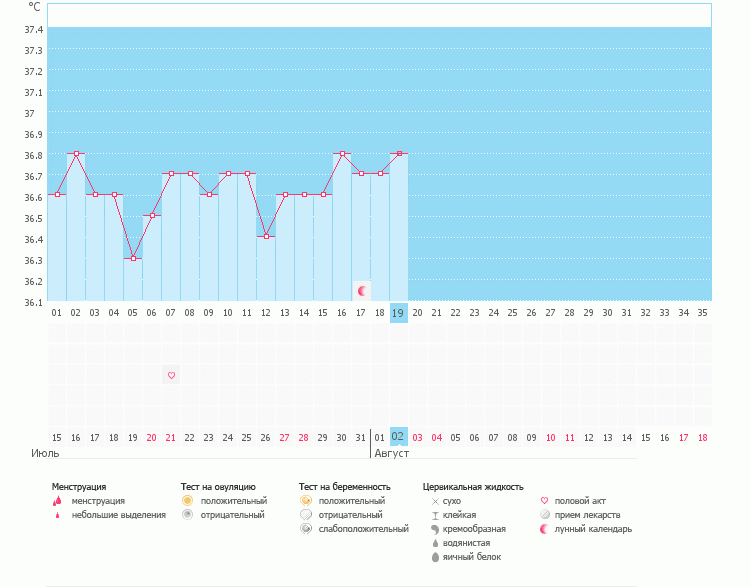
Task: Click the 'водянистая' cervical fluid label
Action: pos(468,543)
